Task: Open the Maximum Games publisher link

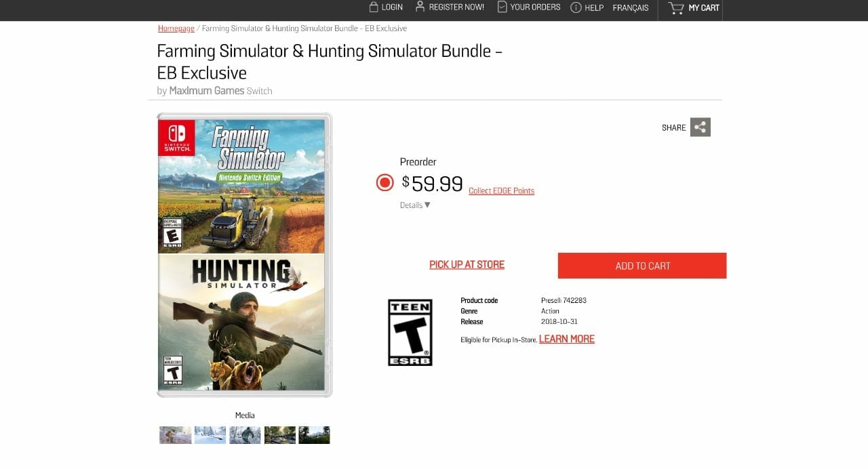Action: pos(206,91)
